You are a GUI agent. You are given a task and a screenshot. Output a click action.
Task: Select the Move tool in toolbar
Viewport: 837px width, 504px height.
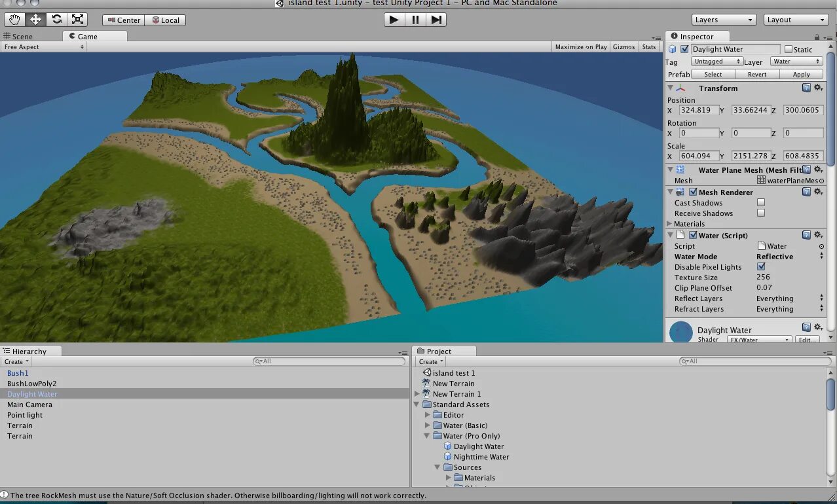pos(35,20)
